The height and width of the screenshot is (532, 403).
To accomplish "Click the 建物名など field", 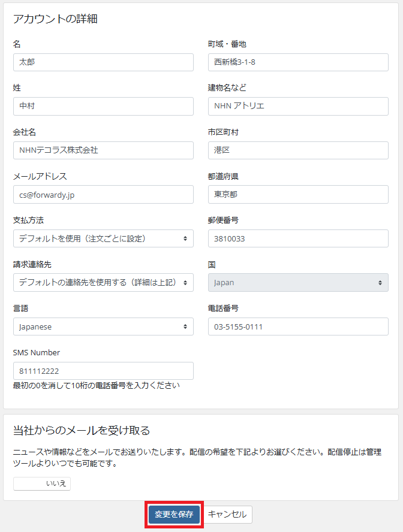I will point(298,106).
